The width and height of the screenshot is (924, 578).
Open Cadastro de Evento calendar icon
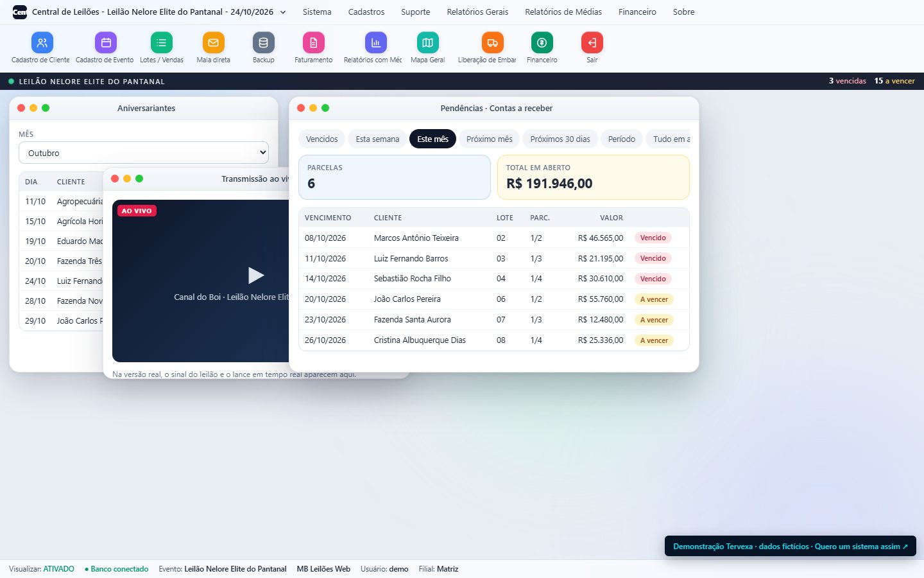click(106, 43)
